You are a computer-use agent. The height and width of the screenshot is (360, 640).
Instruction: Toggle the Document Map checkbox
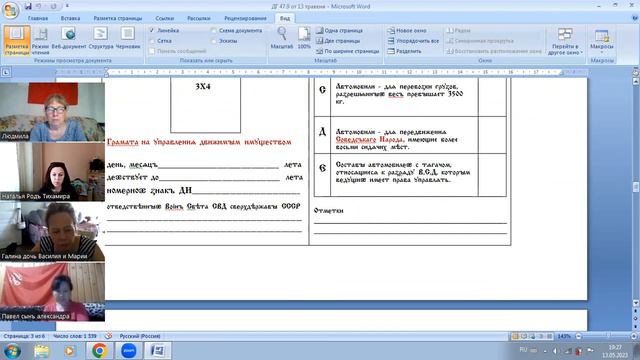coord(214,31)
